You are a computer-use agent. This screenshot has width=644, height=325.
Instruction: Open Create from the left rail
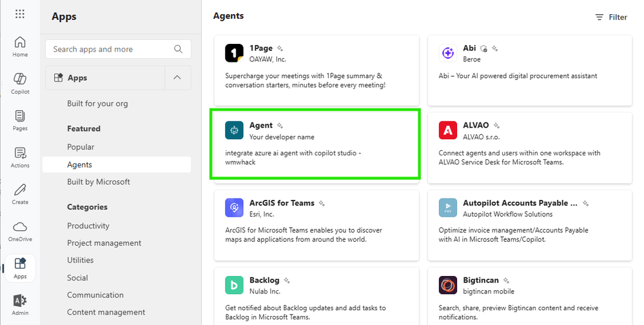(20, 194)
